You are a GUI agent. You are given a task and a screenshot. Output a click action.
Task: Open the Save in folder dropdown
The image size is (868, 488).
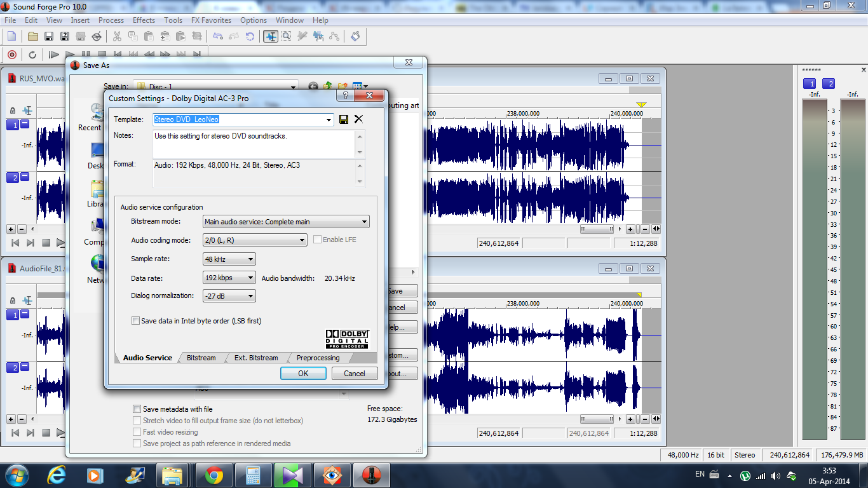click(x=293, y=86)
